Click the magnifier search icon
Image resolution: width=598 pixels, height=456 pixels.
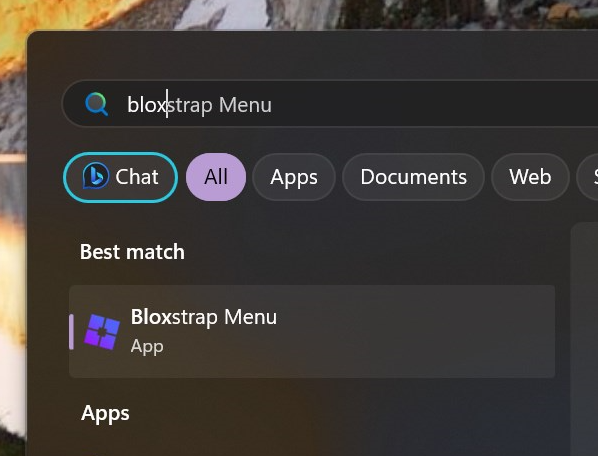pos(96,104)
